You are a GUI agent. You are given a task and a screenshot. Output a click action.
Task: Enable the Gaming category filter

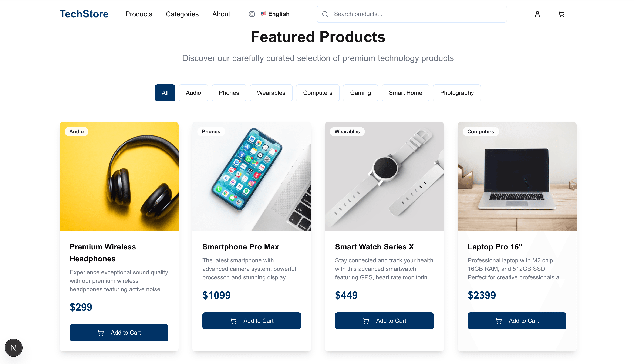(361, 93)
